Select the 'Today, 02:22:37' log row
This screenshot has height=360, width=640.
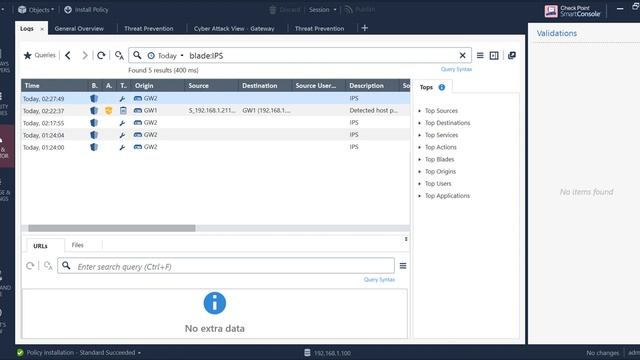tap(216, 111)
